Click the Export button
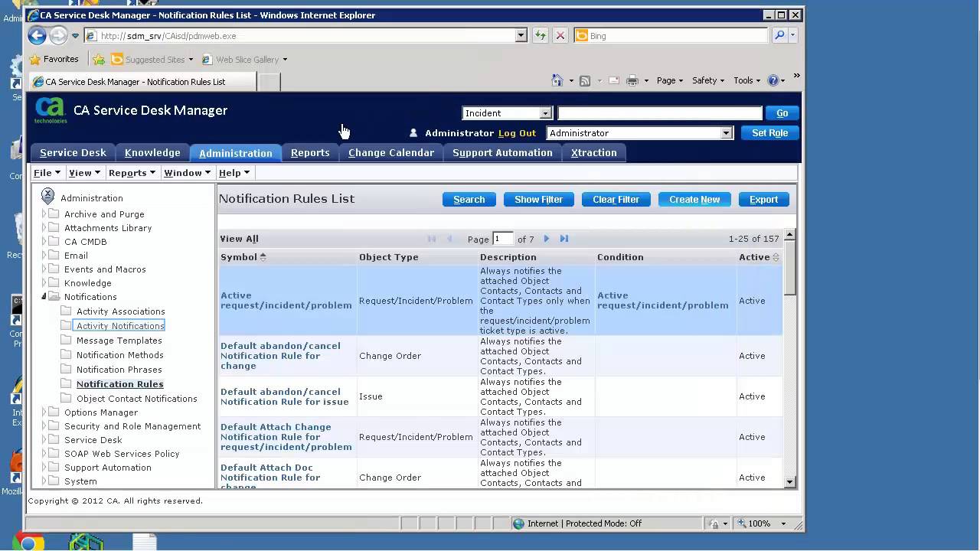 763,199
